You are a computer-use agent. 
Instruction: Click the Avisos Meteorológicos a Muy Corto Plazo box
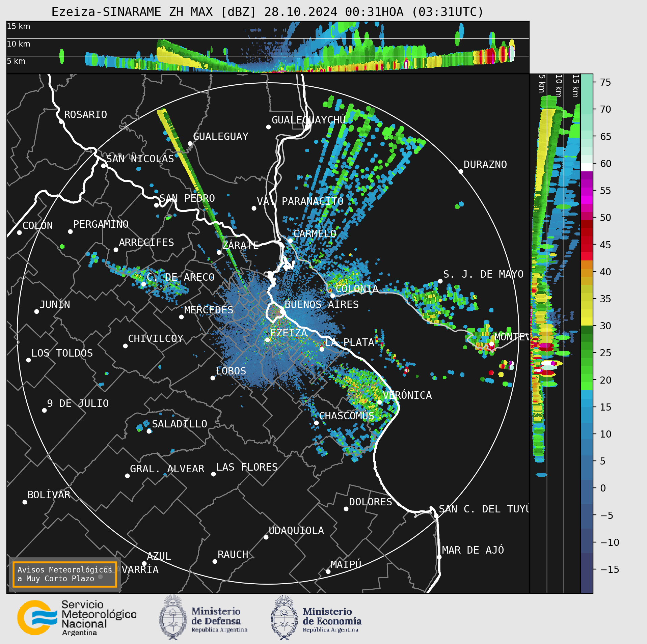click(x=64, y=574)
